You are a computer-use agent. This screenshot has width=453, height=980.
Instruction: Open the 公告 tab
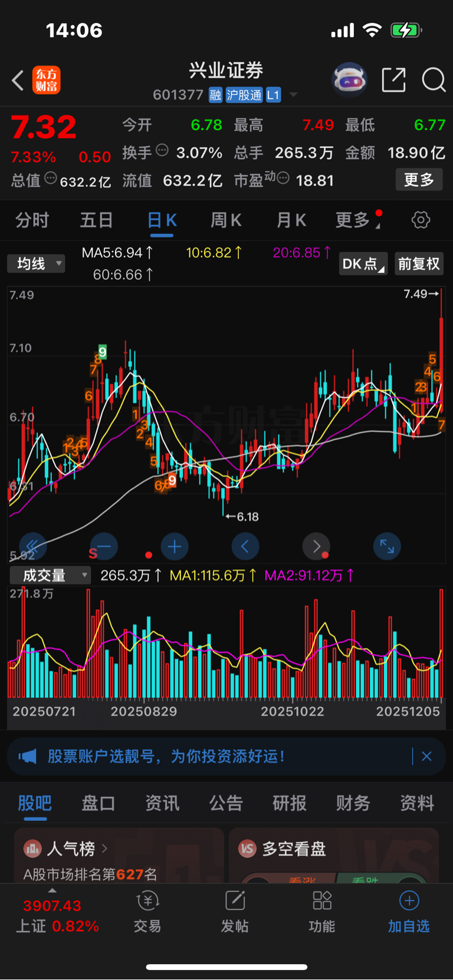226,803
